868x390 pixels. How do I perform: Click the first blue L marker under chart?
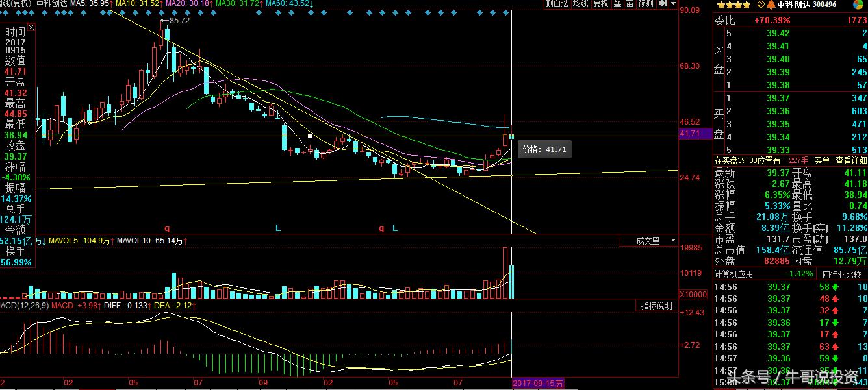277,228
